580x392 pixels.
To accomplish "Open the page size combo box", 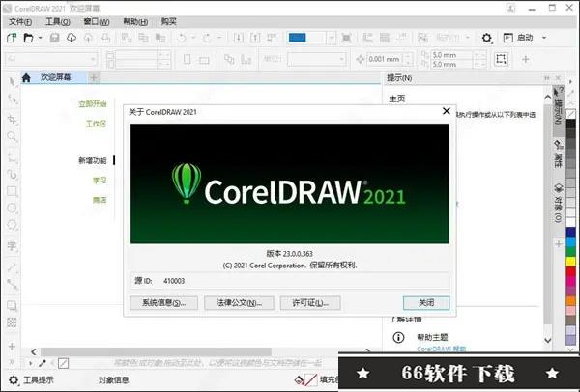I will click(x=51, y=59).
